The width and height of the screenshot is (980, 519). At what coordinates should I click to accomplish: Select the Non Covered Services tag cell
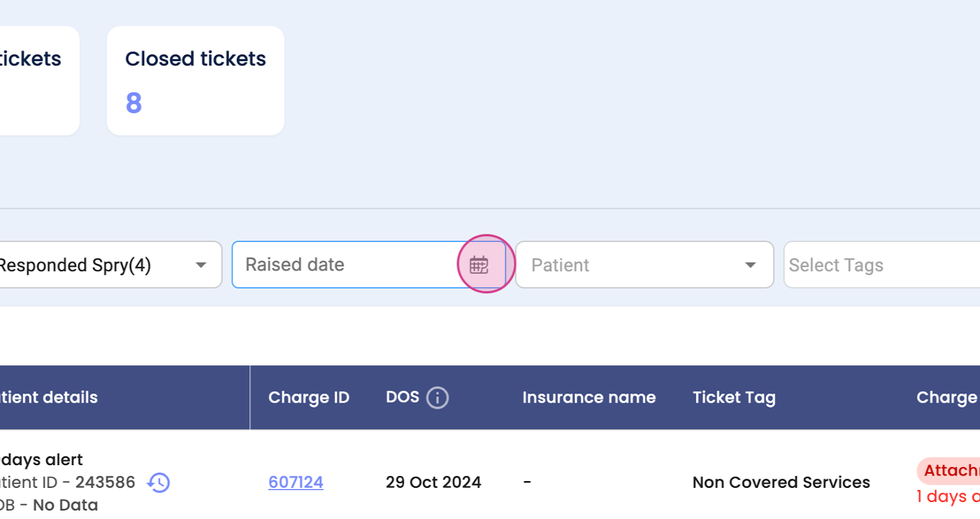(x=781, y=482)
